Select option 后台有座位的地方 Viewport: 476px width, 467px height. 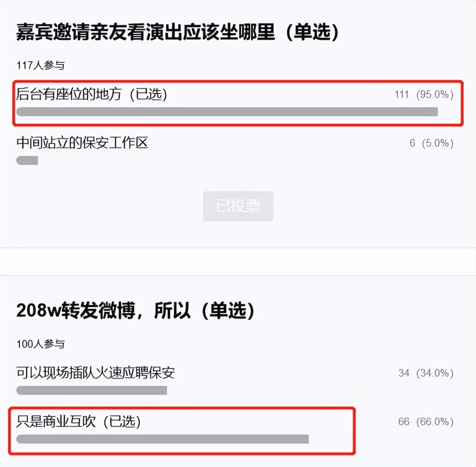point(69,94)
